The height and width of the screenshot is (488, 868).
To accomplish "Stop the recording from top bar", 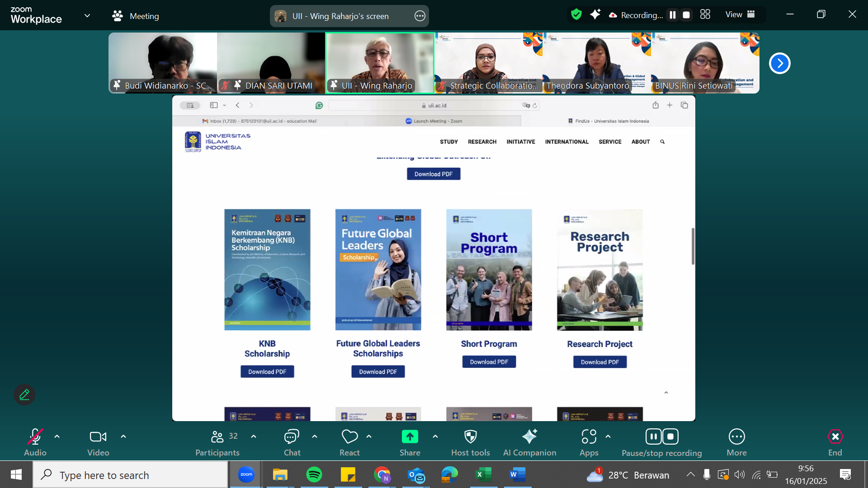I will (x=686, y=15).
